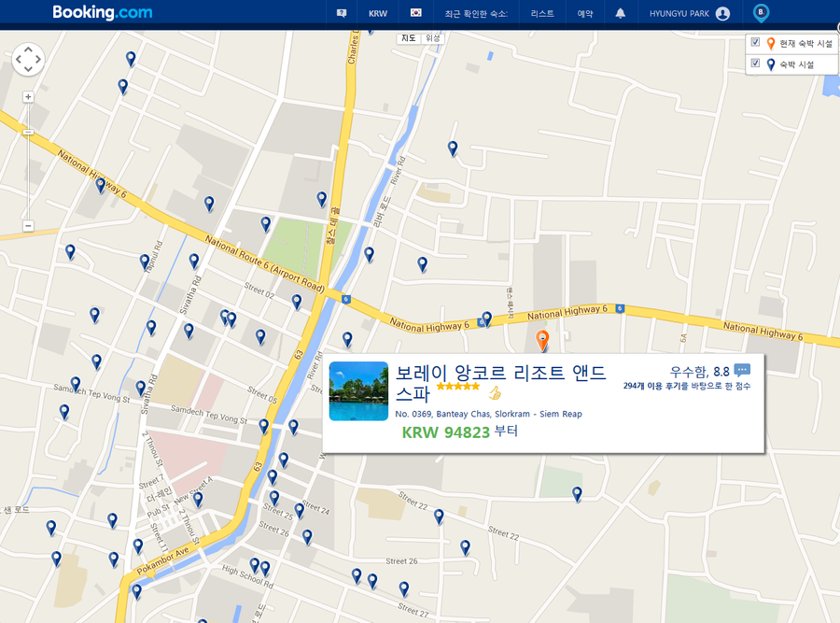Open 최근 확인한 숙소 menu

point(476,14)
